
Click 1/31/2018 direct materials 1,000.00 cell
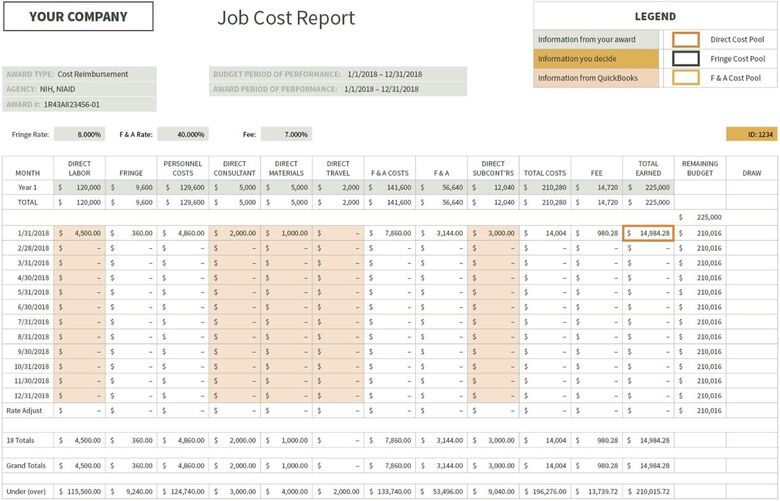click(x=287, y=233)
